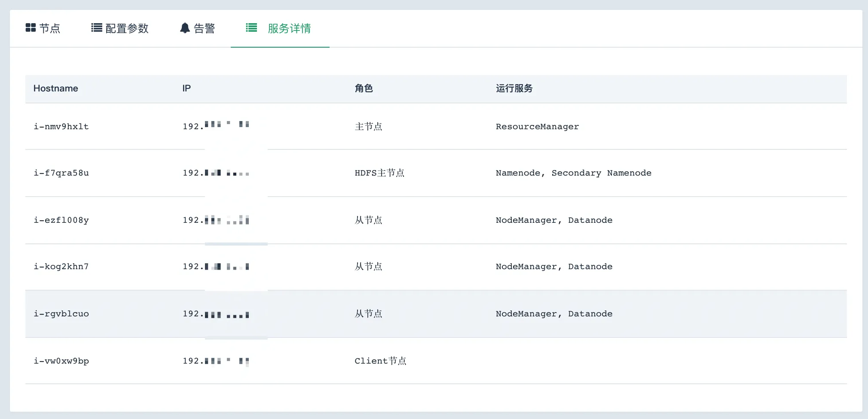Select hostname i-rgvblcuo
The height and width of the screenshot is (419, 868).
[61, 314]
